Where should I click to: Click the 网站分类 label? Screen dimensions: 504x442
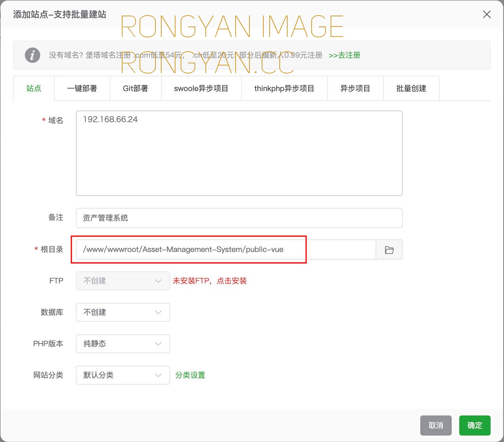pyautogui.click(x=48, y=375)
